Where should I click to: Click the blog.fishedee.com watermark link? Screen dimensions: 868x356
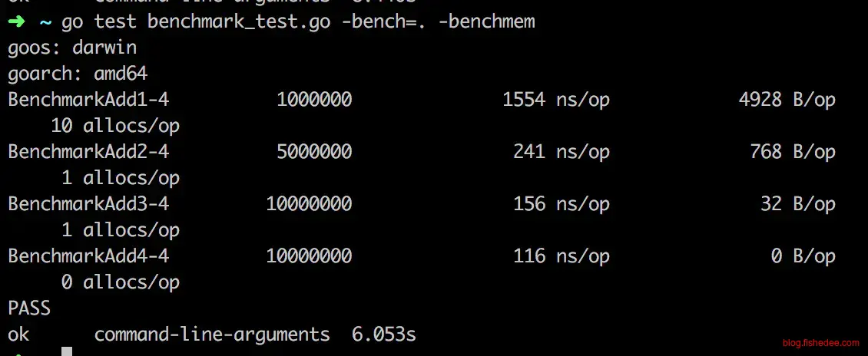coord(820,344)
